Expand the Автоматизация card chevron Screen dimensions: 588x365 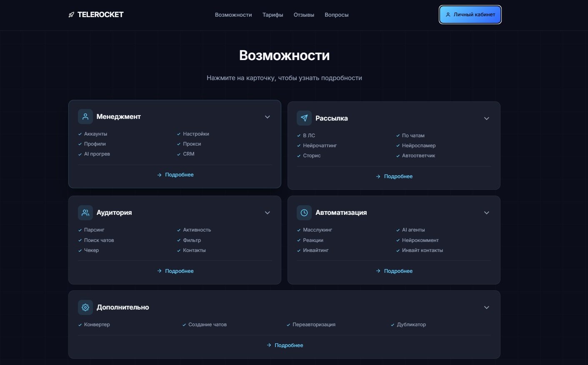(x=486, y=213)
